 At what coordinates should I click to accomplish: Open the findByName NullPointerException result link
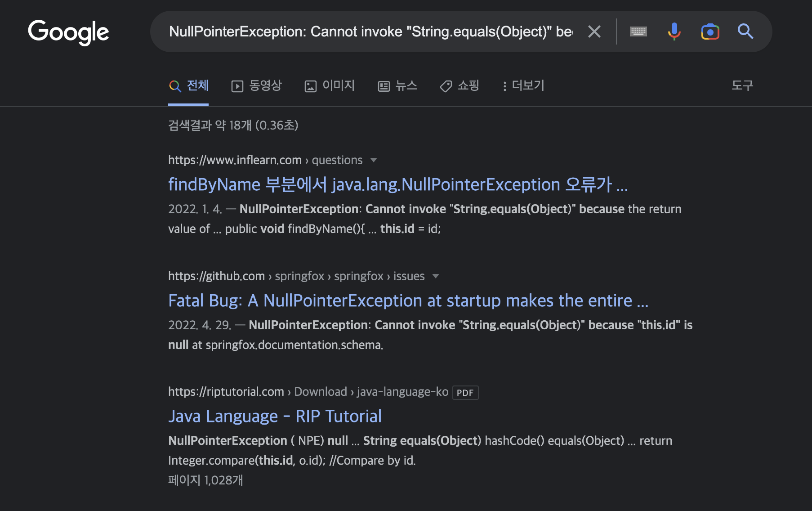point(398,184)
